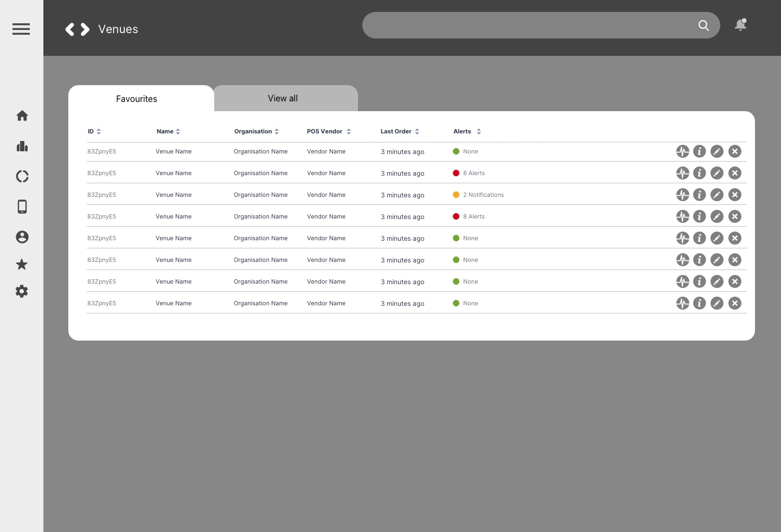Switch to the View all tab
Image resolution: width=781 pixels, height=532 pixels.
click(283, 98)
